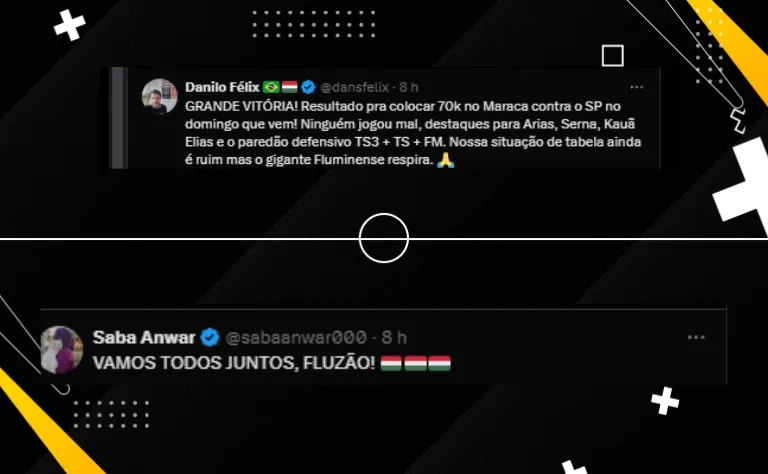
Task: Open the three-dot menu on Saba Anwar's tweet
Action: click(696, 337)
